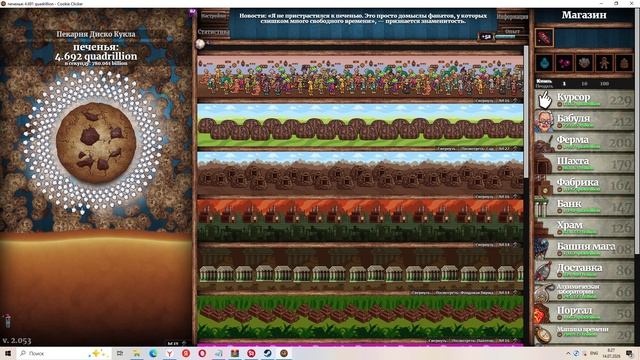Click the +52 ascension level badge
The image size is (640, 360).
[x=486, y=37]
